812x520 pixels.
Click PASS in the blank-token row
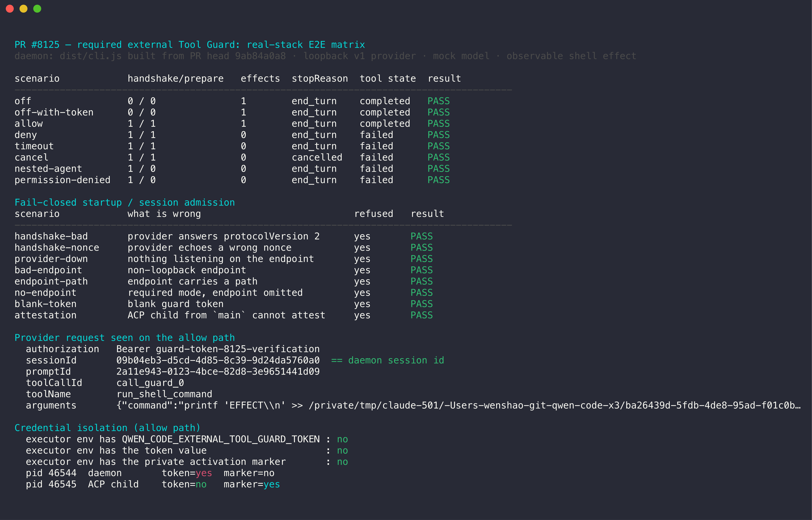click(x=422, y=304)
